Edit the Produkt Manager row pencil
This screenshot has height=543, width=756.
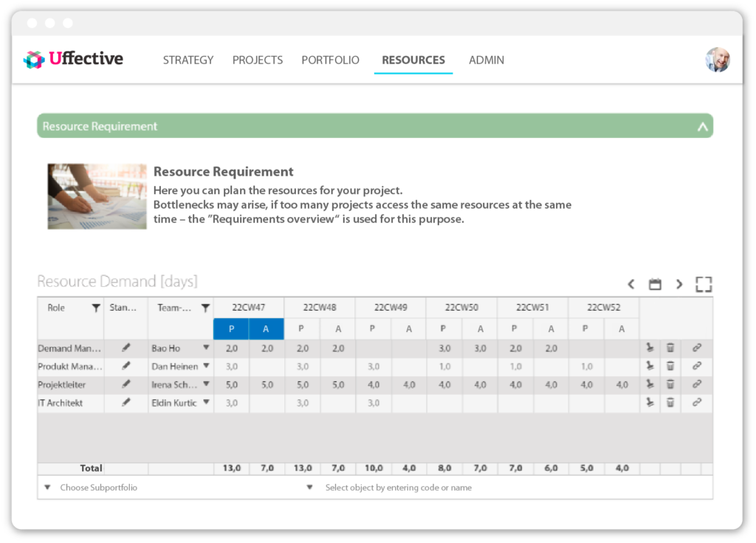click(126, 366)
